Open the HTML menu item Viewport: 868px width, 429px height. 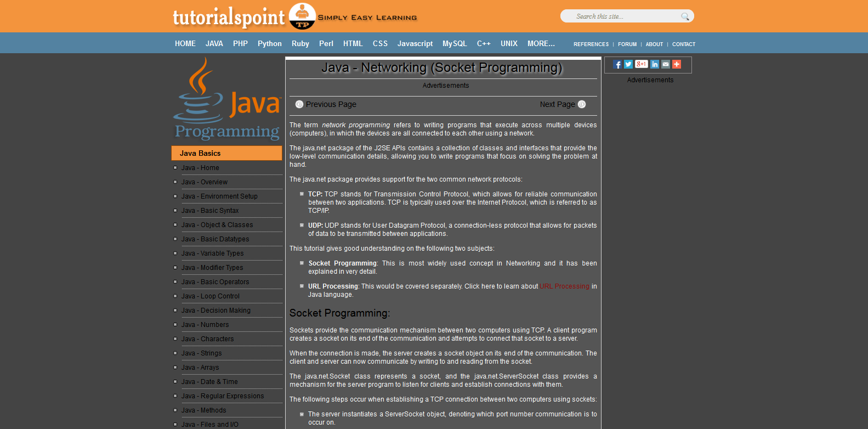pyautogui.click(x=353, y=43)
